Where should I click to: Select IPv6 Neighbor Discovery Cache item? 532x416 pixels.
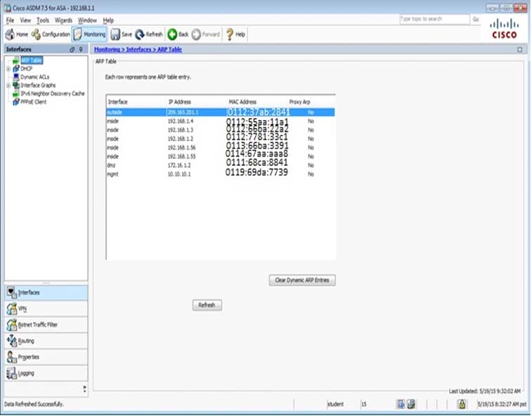point(52,93)
